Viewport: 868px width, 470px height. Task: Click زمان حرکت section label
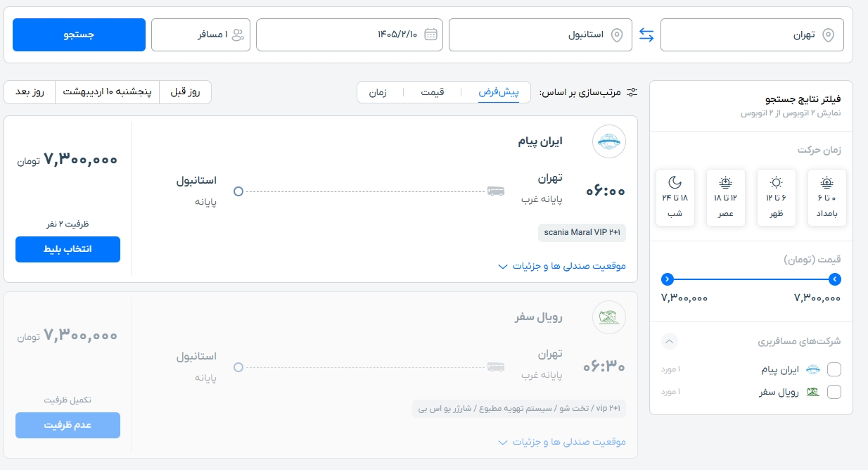click(819, 150)
